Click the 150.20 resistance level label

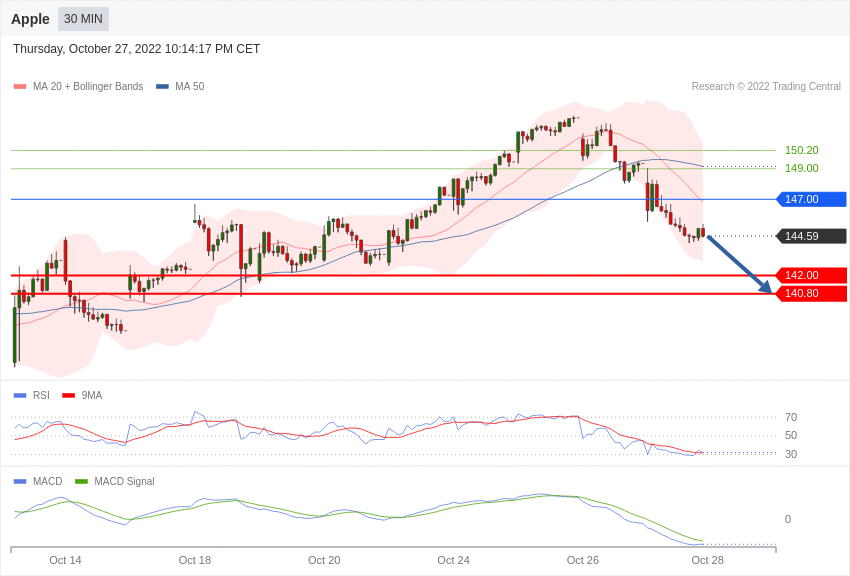[801, 150]
